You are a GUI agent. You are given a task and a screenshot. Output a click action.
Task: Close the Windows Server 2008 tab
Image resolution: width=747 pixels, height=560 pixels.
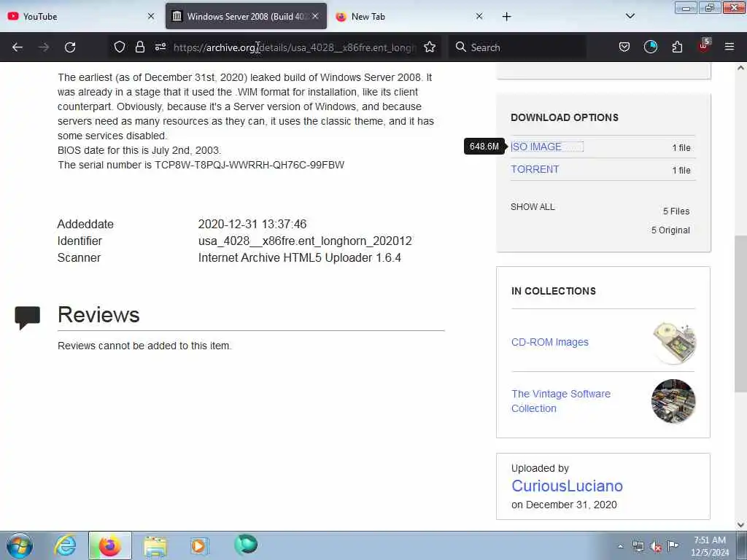pyautogui.click(x=315, y=17)
